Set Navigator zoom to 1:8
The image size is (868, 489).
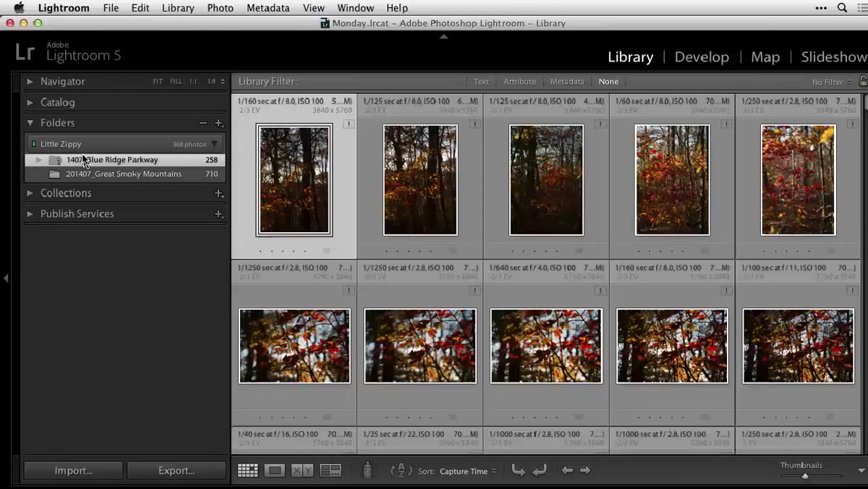pyautogui.click(x=211, y=82)
